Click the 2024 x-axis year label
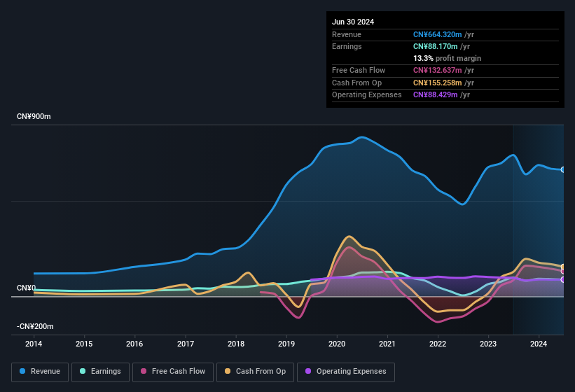 [539, 344]
